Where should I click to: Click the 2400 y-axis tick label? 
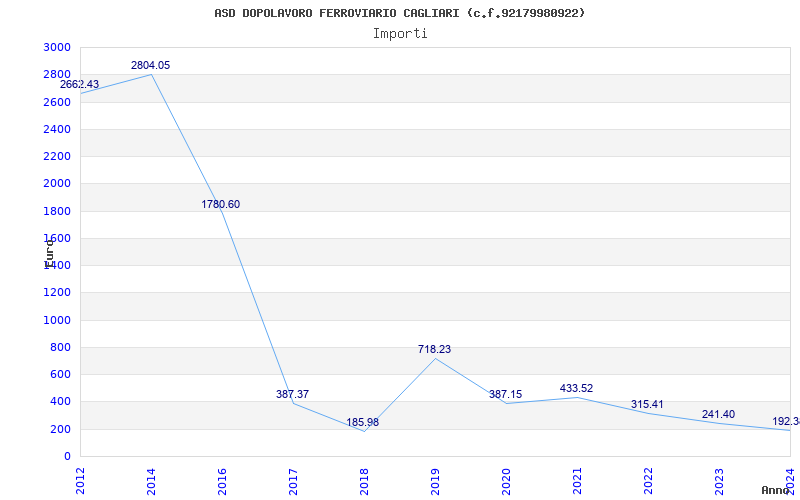click(x=57, y=129)
